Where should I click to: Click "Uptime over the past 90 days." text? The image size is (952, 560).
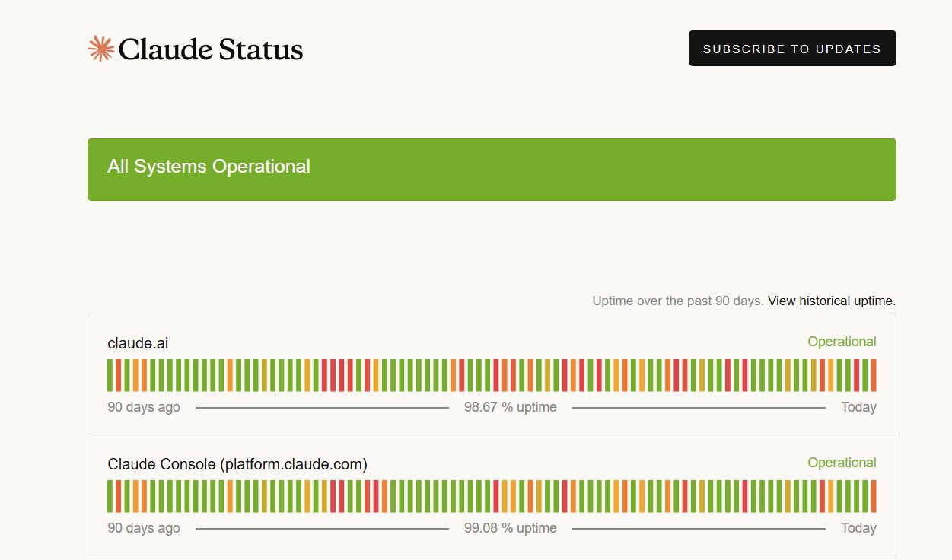[678, 301]
